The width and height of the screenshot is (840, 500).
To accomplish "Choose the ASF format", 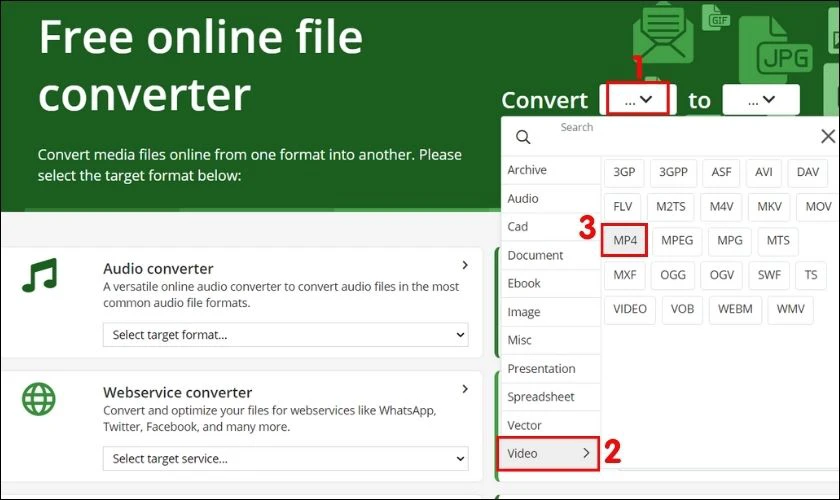I will (721, 172).
